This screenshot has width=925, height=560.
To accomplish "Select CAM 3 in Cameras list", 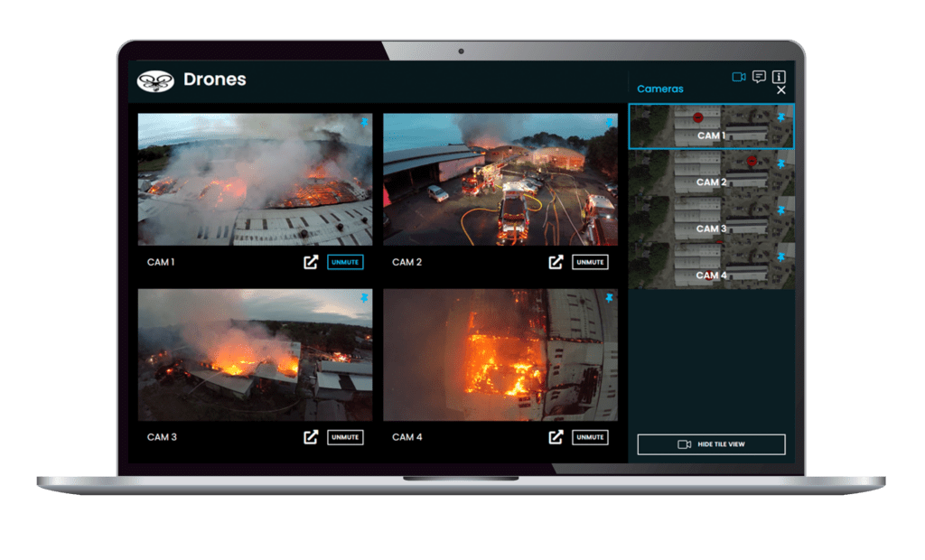I will point(712,219).
